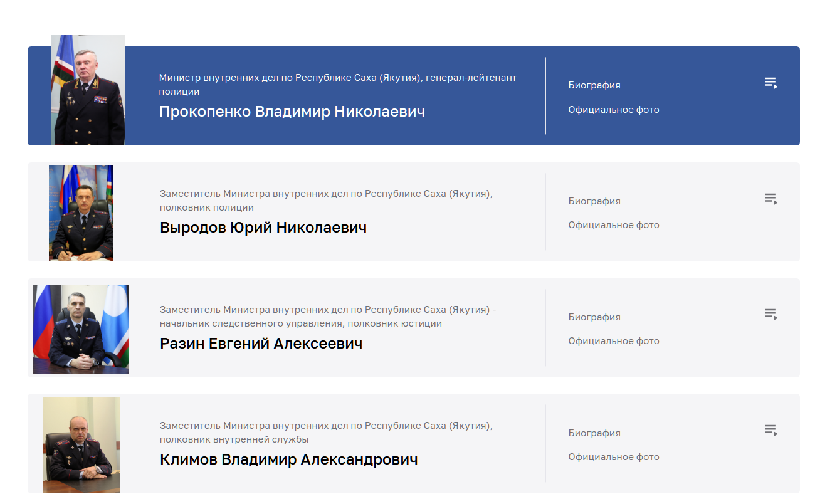This screenshot has height=504, width=815.
Task: Open Официальное фото for Выродов Юрий Николаевич
Action: click(614, 225)
